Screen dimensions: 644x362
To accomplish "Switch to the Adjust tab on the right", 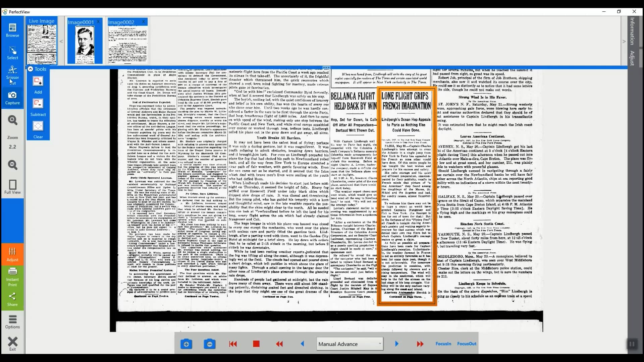I will [x=632, y=58].
